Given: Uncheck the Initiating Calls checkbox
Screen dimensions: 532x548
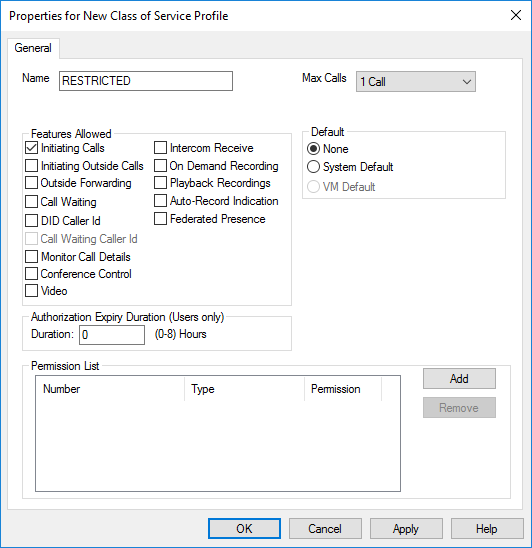Looking at the screenshot, I should [x=31, y=148].
